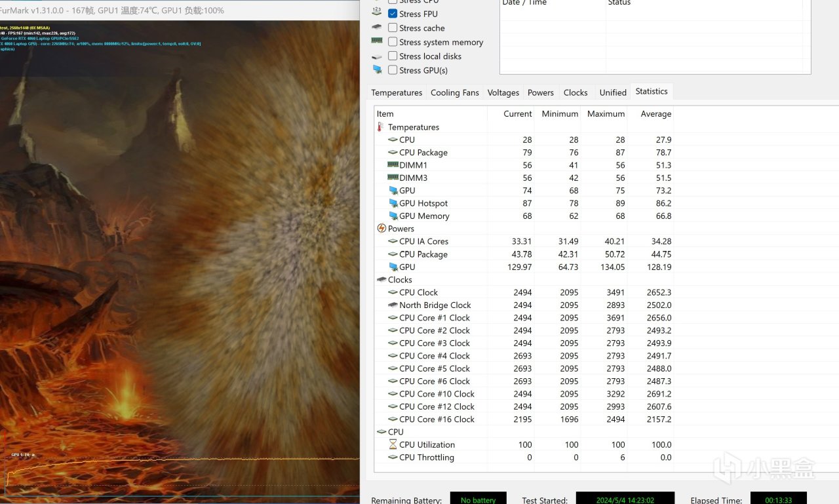Click the CPU Core #5 Clock icon
The width and height of the screenshot is (839, 504).
pos(393,368)
